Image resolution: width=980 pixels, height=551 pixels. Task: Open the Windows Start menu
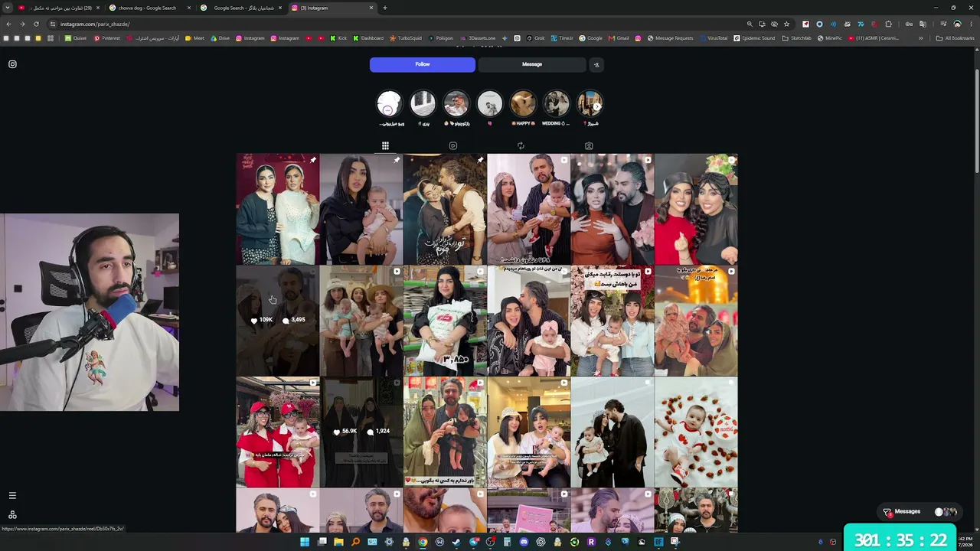pos(305,542)
